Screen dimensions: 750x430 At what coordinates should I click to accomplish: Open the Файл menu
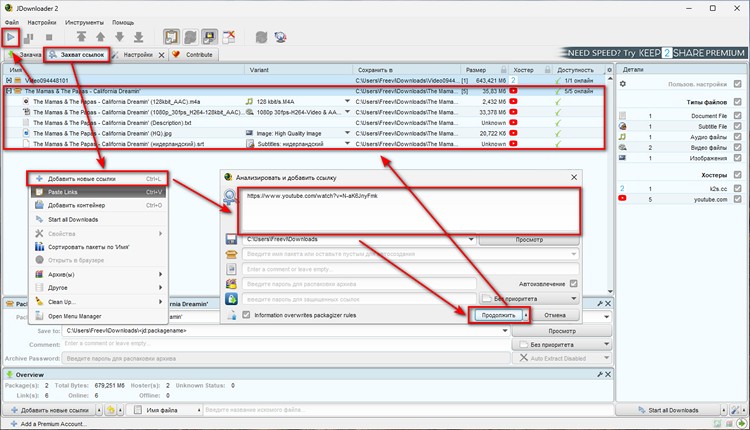[x=12, y=22]
